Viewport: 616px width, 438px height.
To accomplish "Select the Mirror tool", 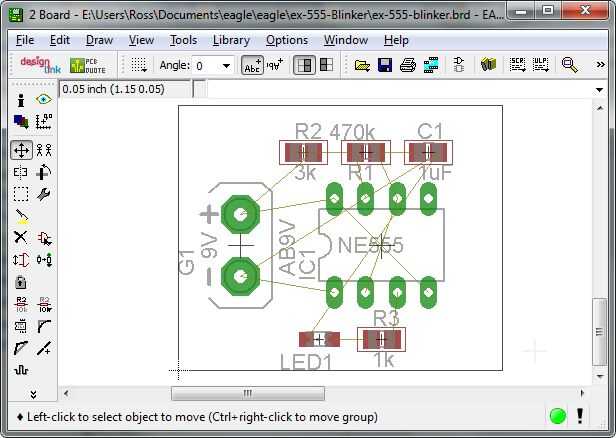I will 20,172.
